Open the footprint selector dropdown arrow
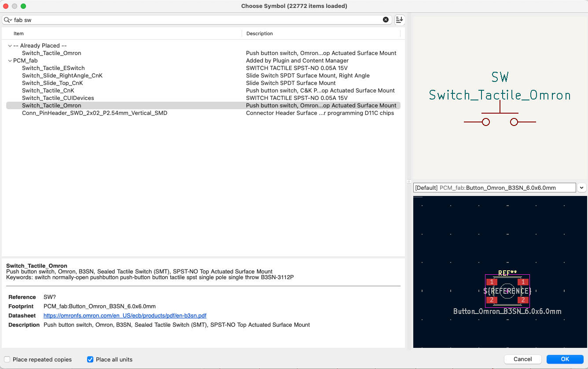The image size is (588, 369). click(581, 188)
